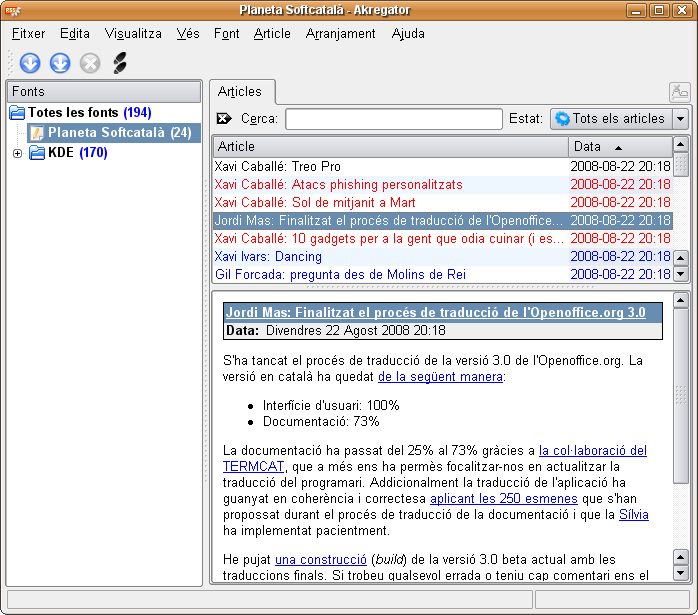Select article Xavi Ivars: Dancing
Viewport: 698px width, 615px height.
[x=390, y=257]
